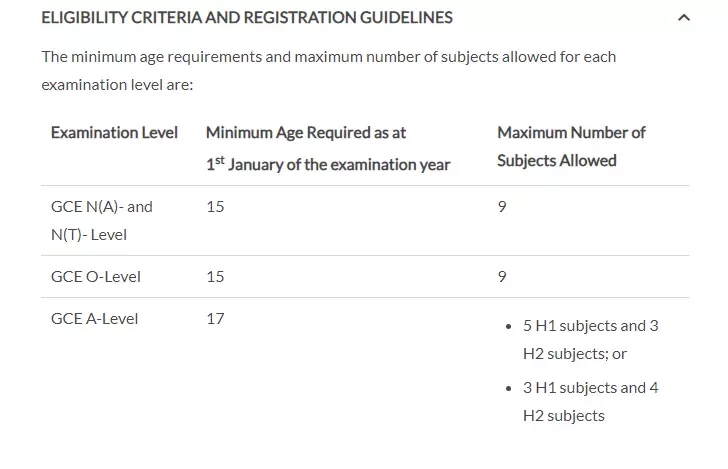Click the 9 subjects value in the O-Level row

coord(502,277)
